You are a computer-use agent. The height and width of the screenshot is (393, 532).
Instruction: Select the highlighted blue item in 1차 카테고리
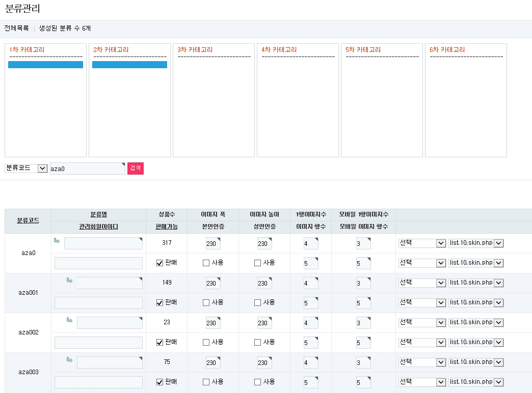(45, 65)
